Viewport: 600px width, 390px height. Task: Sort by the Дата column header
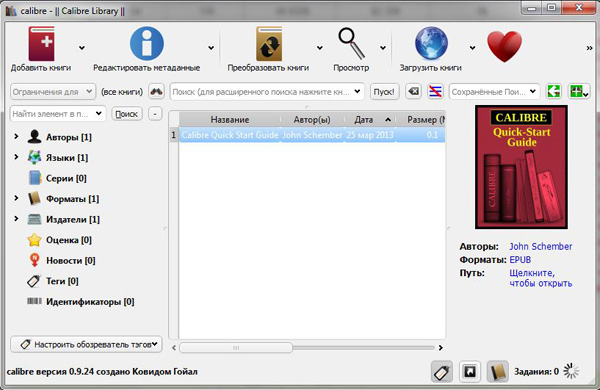click(x=370, y=120)
